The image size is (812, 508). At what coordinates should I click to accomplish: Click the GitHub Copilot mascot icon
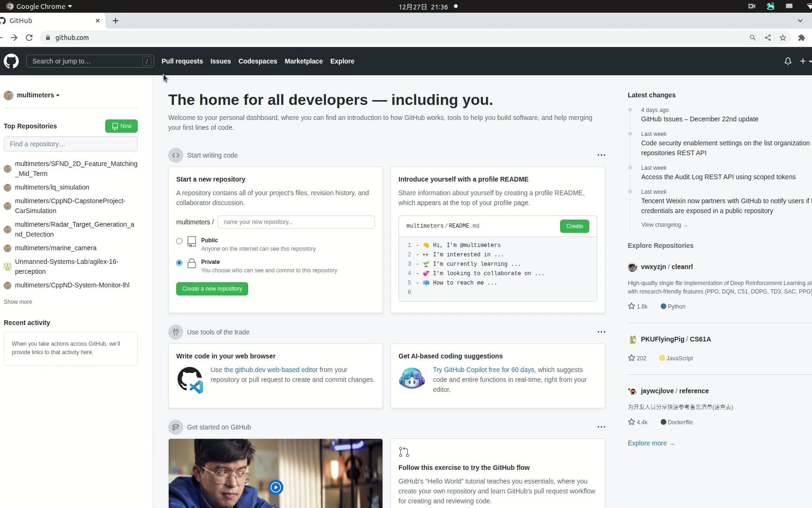412,378
